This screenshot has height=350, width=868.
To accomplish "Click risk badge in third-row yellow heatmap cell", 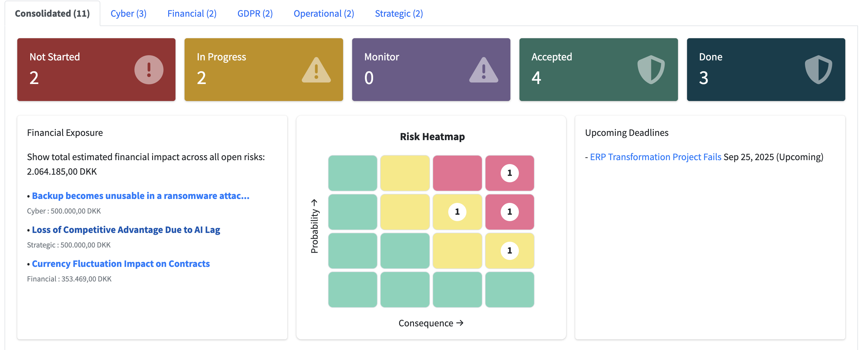I will [x=509, y=251].
